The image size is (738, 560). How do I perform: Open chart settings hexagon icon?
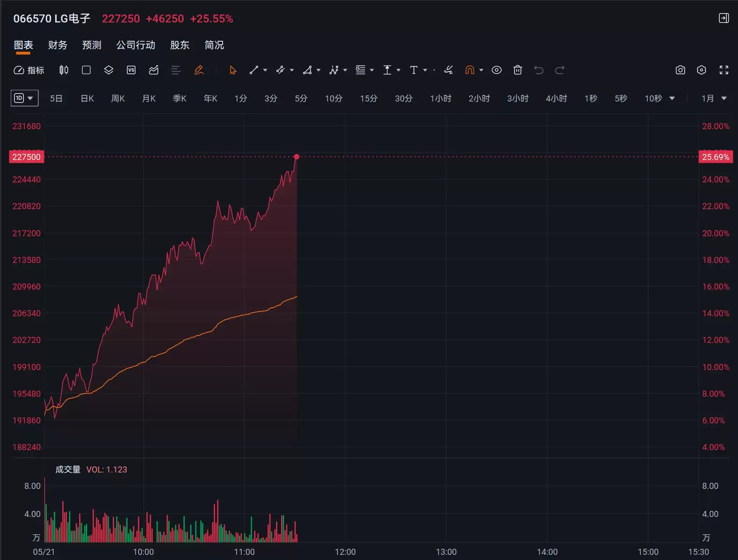(702, 70)
